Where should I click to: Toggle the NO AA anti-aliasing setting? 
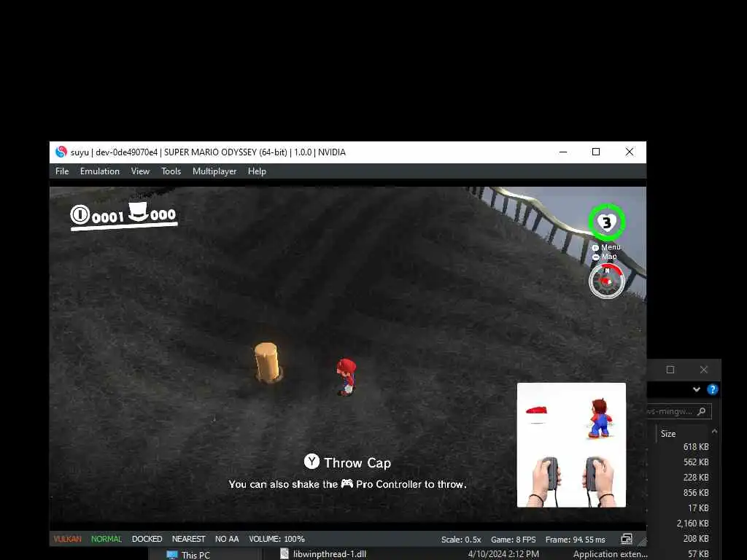point(227,539)
